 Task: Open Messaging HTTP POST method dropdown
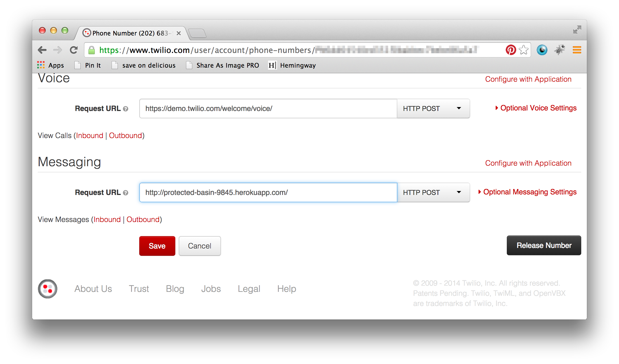click(433, 192)
